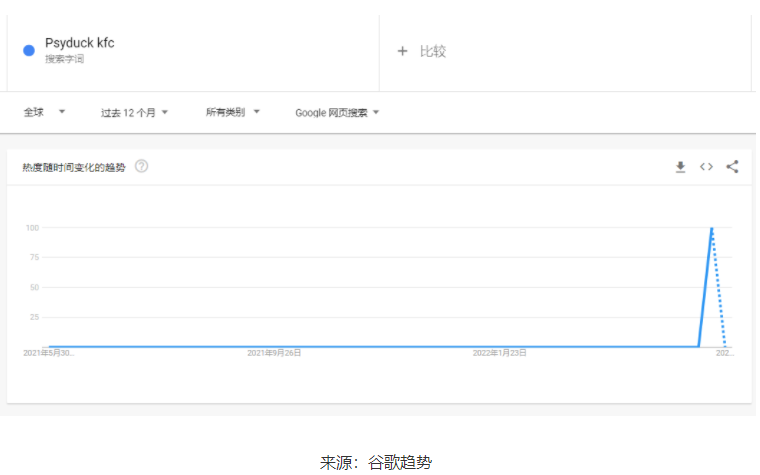Open the embed code icon
760x475 pixels.
click(706, 167)
